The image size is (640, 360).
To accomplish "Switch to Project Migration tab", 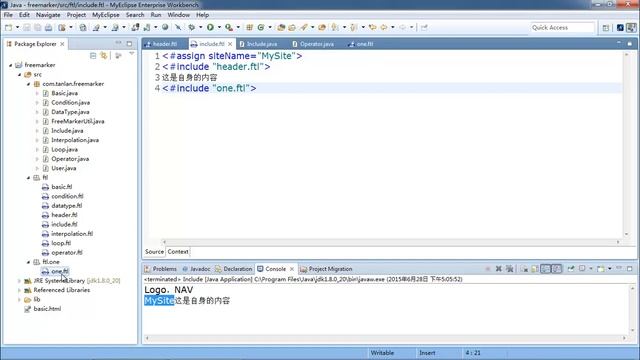I will [330, 269].
